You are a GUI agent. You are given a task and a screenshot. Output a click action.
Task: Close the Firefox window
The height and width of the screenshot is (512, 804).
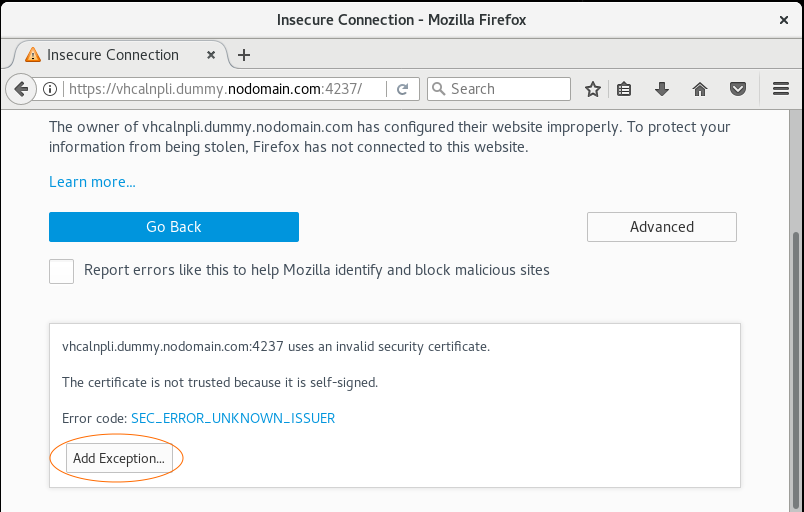783,20
